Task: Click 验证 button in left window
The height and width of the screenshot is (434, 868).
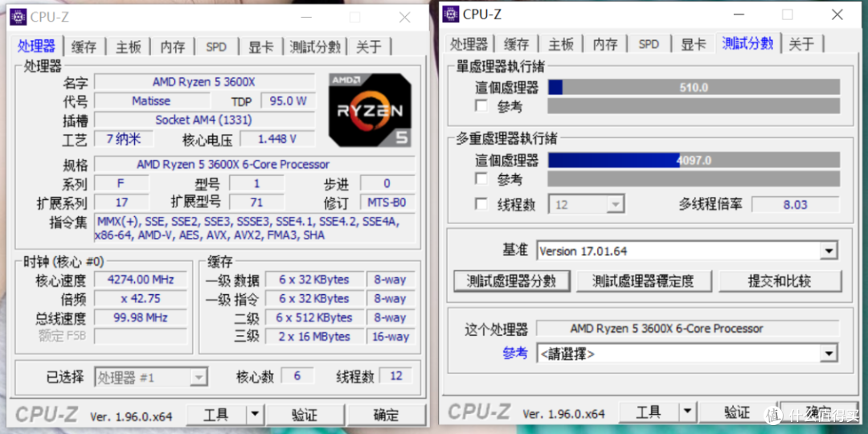Action: click(305, 414)
